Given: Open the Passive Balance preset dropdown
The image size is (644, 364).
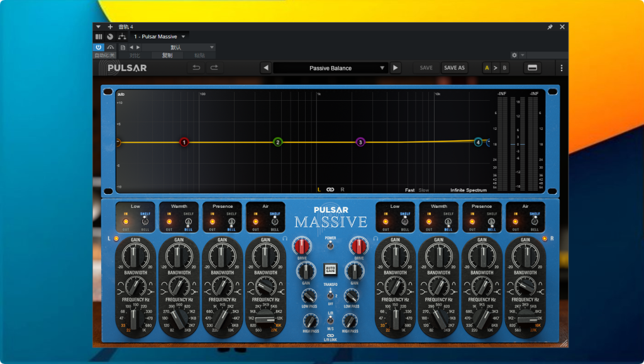Looking at the screenshot, I should (x=330, y=68).
